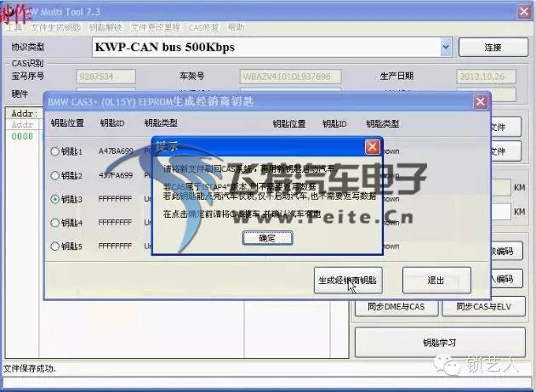Click the 生产日期 field showing 2012.10.26
The image size is (536, 392).
(x=486, y=77)
